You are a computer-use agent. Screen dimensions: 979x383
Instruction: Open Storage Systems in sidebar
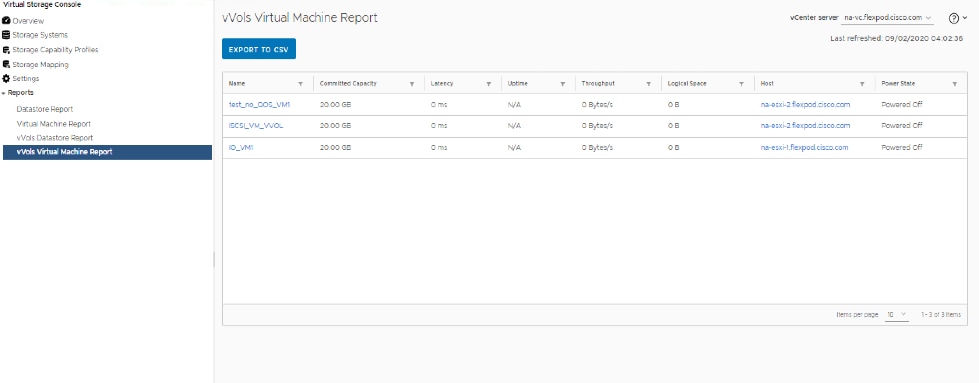pyautogui.click(x=40, y=35)
